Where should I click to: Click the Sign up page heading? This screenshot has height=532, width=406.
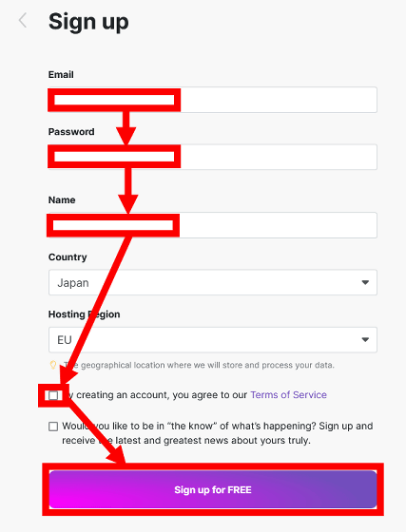tap(88, 22)
